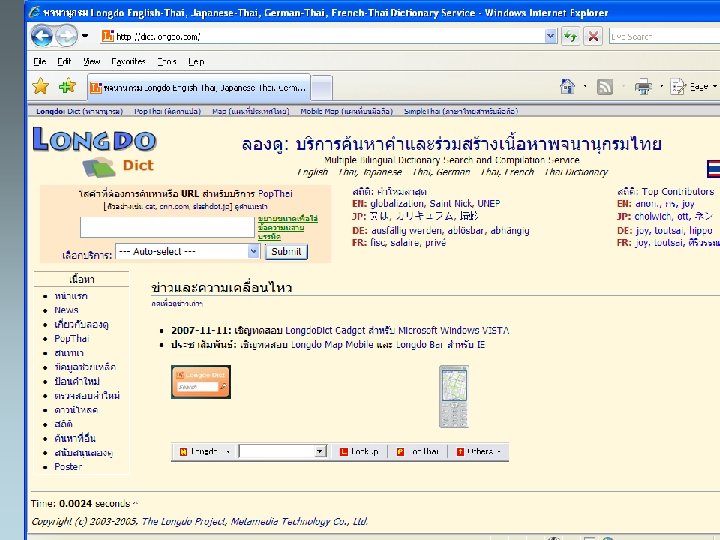720x540 pixels.
Task: Expand the Home button dropdown arrow
Action: coord(585,86)
